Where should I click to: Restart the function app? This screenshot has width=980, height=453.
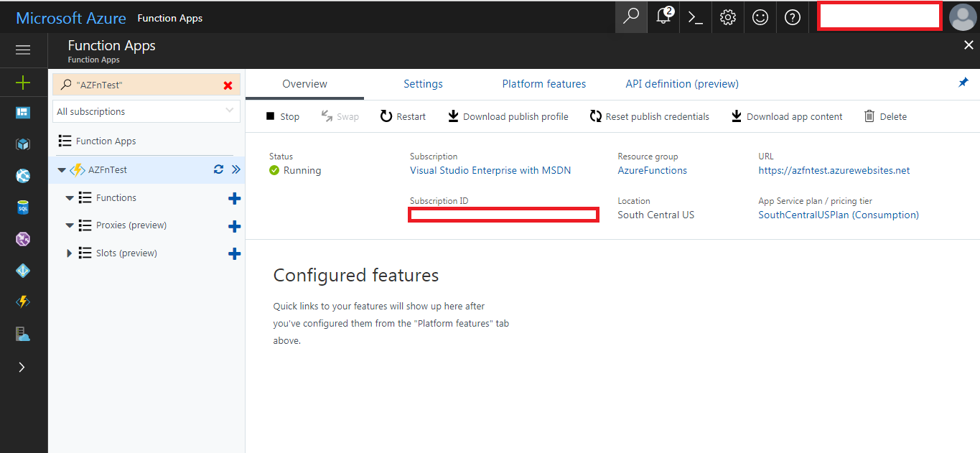click(x=403, y=116)
